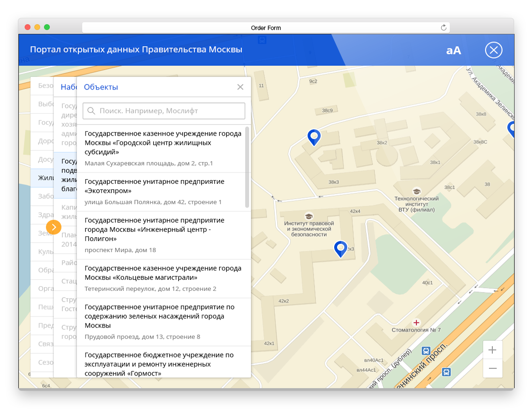The width and height of the screenshot is (532, 409).
Task: Open «Инженерный центр - Полигон» entry
Action: tap(163, 235)
